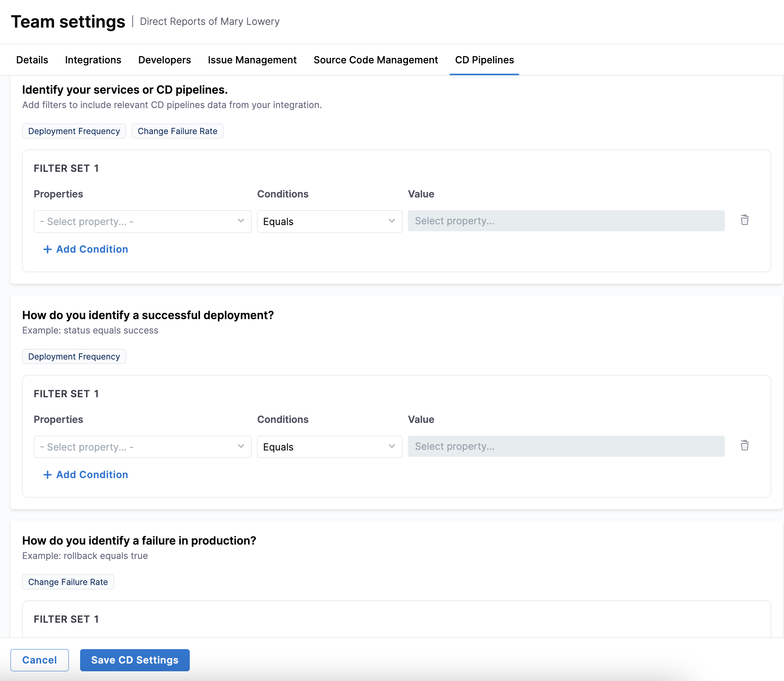The image size is (784, 681).
Task: Click Save CD Settings button
Action: pos(135,660)
